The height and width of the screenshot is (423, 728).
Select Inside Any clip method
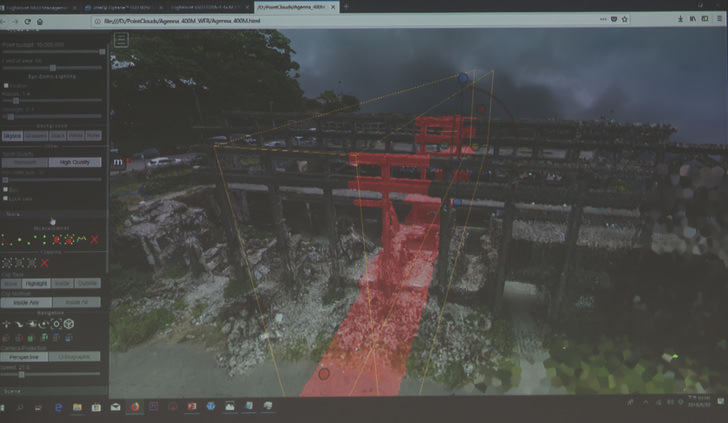26,302
